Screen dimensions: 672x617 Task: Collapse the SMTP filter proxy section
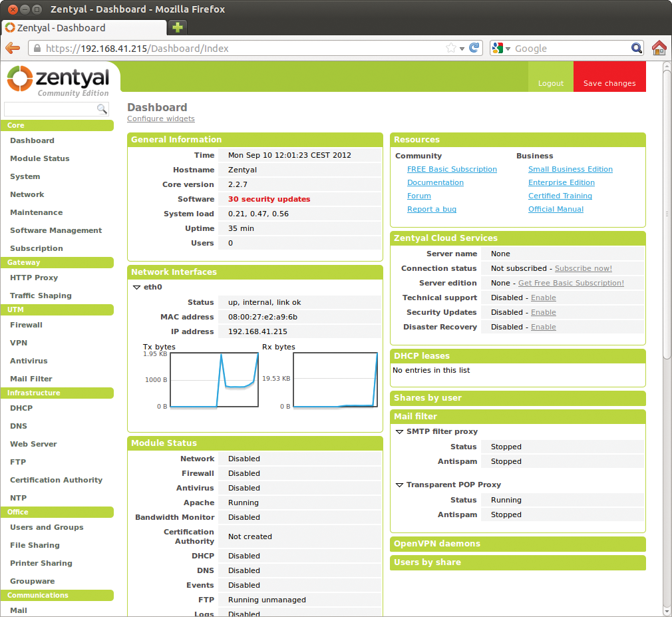[x=399, y=432]
